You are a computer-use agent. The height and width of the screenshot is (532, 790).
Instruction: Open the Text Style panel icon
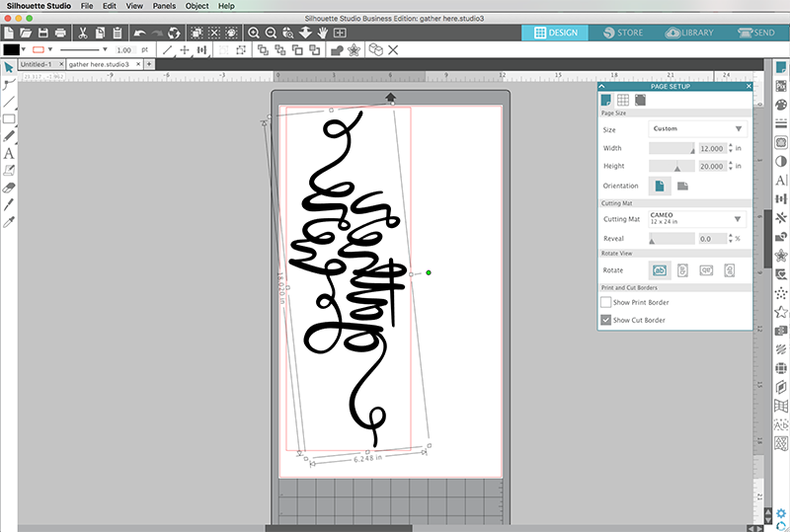click(781, 180)
